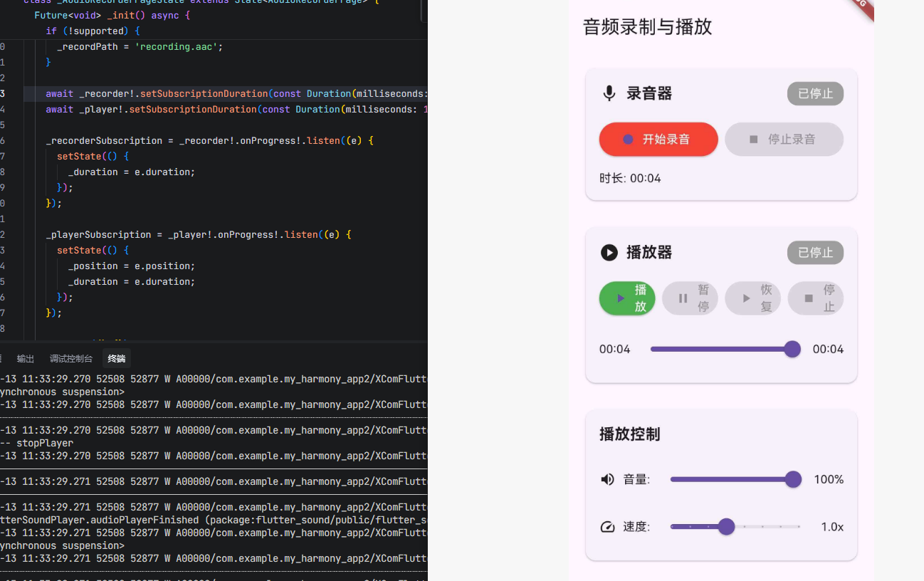Click the line _position = e.position;

point(132,266)
